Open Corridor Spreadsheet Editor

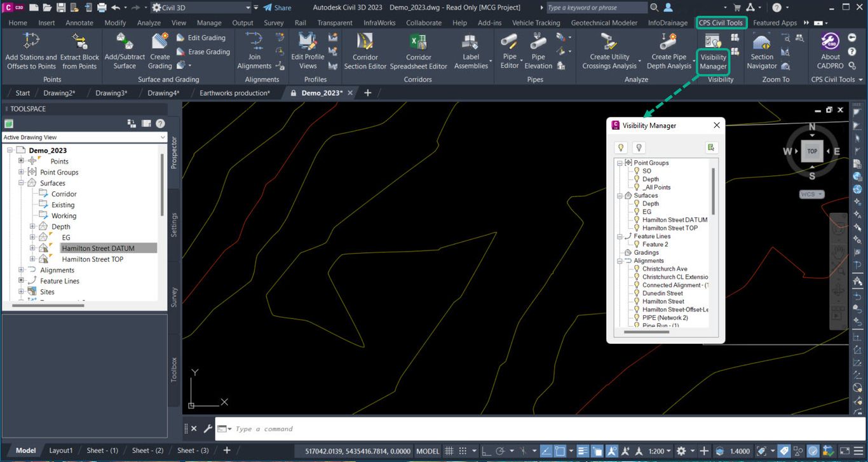pyautogui.click(x=418, y=52)
